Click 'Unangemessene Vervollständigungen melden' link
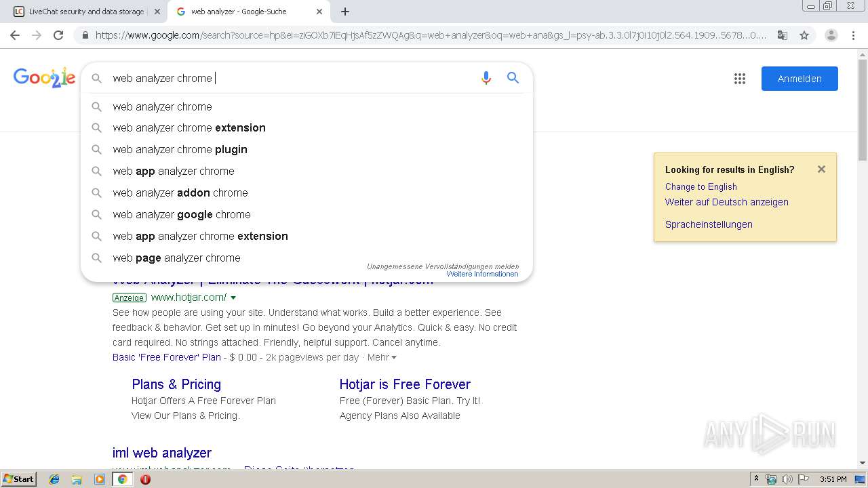The height and width of the screenshot is (488, 868). [443, 266]
